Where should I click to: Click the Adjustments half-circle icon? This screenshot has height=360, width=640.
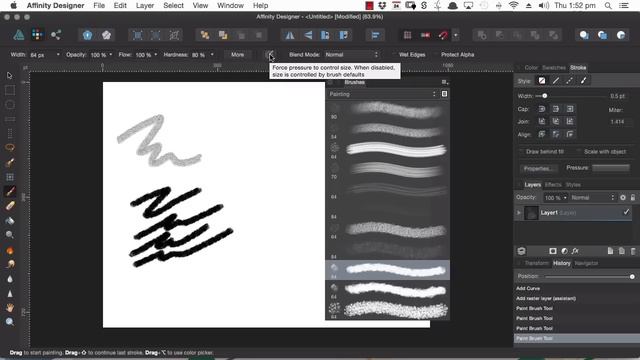(564, 251)
